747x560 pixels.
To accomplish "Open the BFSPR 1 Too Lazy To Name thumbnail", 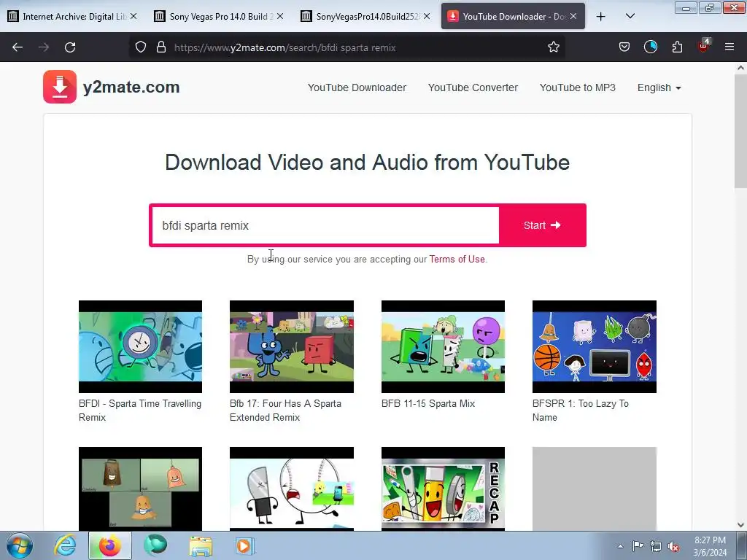I will point(594,346).
